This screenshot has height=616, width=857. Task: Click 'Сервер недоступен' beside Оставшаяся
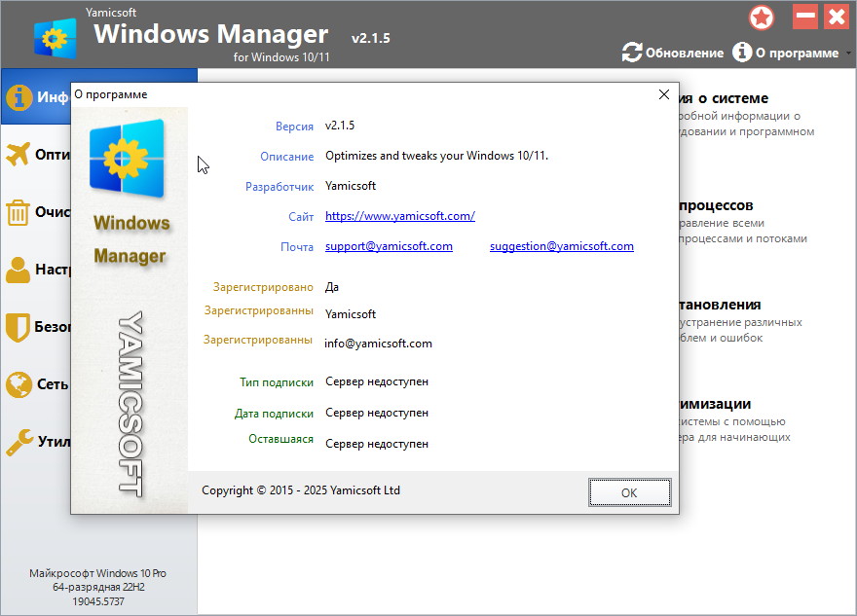click(377, 444)
